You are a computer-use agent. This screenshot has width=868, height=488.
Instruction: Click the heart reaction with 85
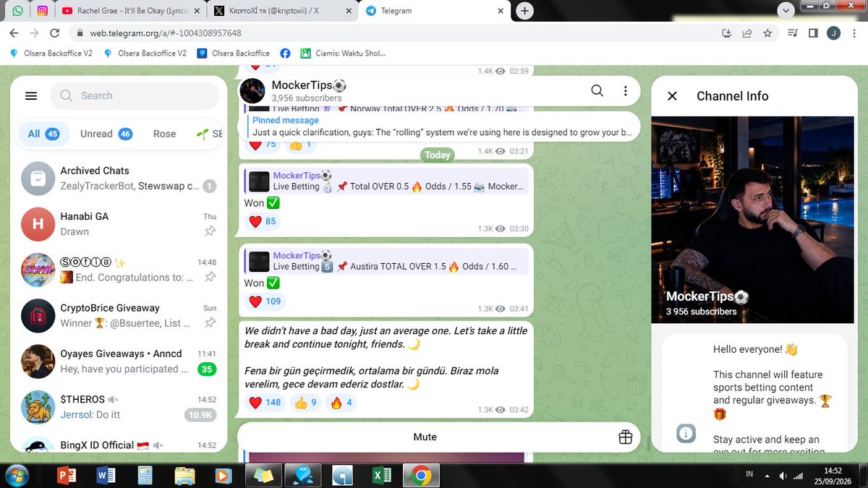[263, 222]
